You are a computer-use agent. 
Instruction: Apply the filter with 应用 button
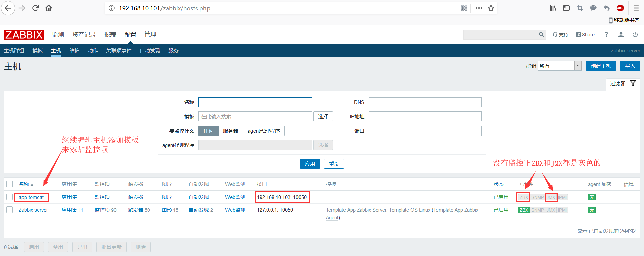tap(310, 164)
